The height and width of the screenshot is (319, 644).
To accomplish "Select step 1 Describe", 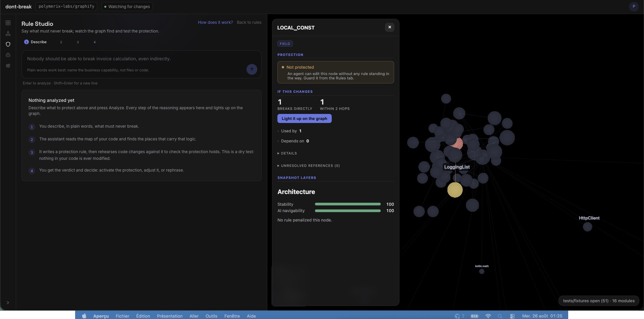I will [x=36, y=42].
